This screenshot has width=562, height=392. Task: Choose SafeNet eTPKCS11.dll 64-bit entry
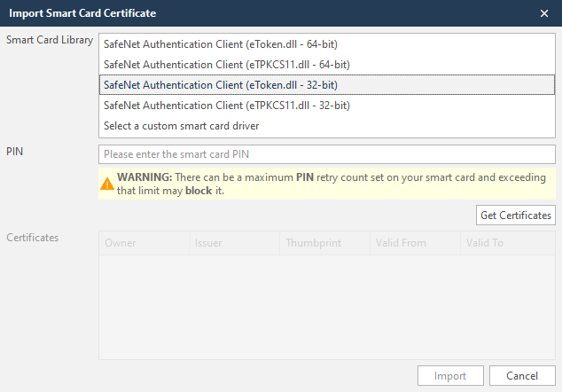226,64
